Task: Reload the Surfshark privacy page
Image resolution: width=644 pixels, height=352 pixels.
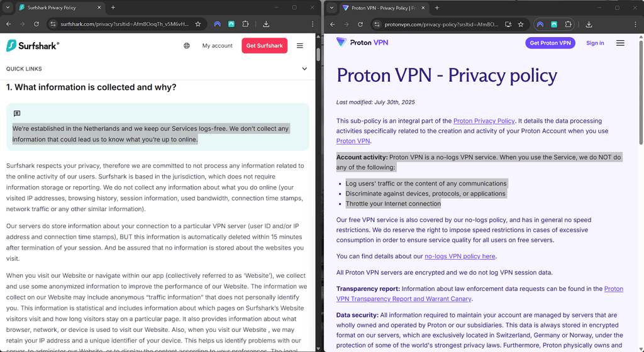Action: [x=36, y=25]
